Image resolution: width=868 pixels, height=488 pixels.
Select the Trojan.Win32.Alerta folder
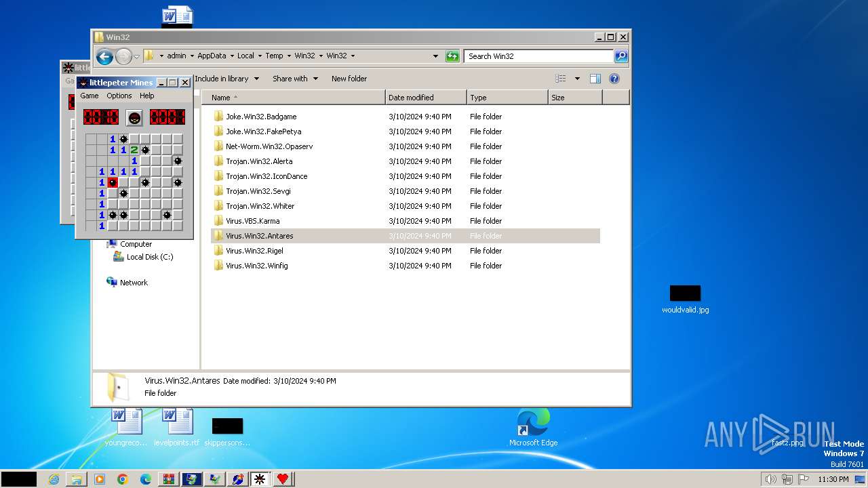click(259, 161)
